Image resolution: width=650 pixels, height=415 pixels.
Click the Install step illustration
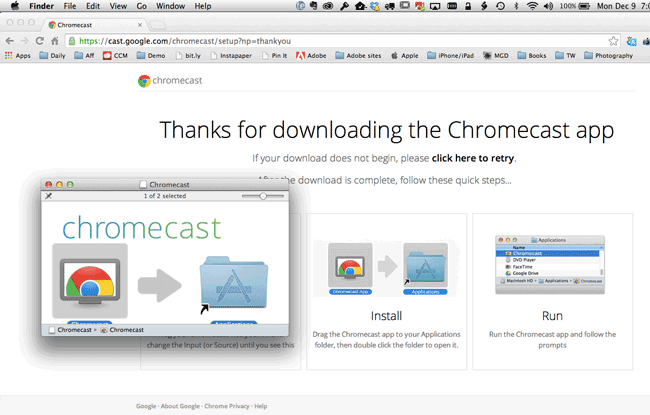pos(387,267)
